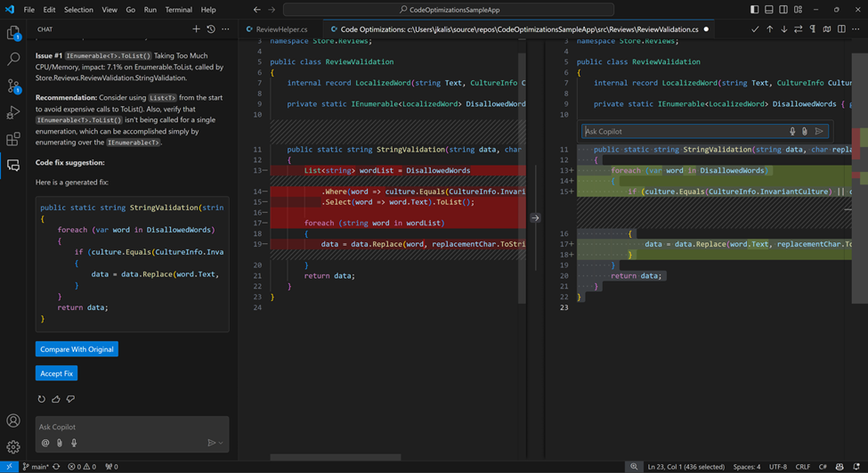The height and width of the screenshot is (473, 868).
Task: Start a new chat with plus icon
Action: (x=197, y=29)
